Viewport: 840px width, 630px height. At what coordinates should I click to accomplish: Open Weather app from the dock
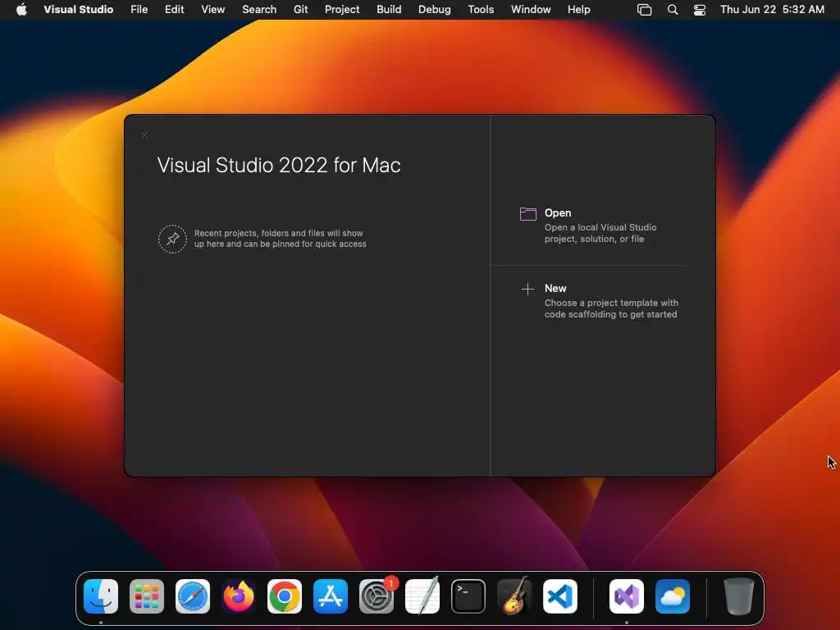pyautogui.click(x=673, y=596)
